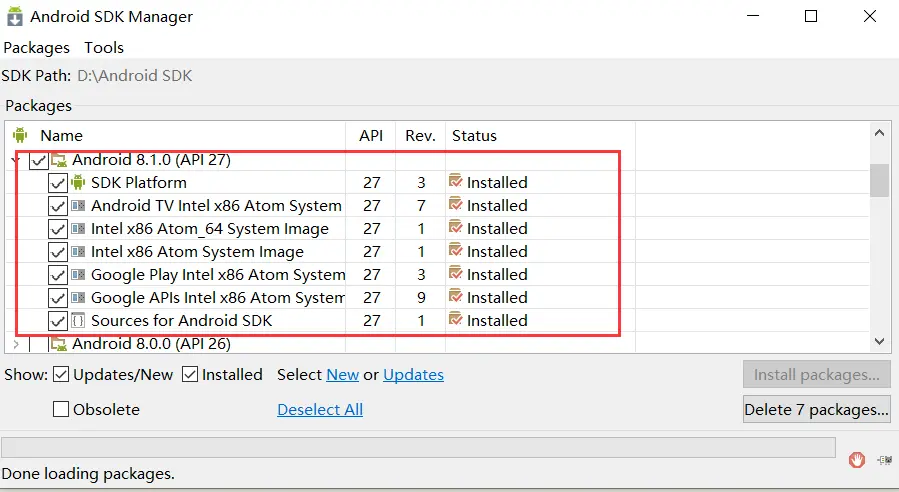The height and width of the screenshot is (492, 899).
Task: Uncheck the Installed filter checkbox
Action: 190,375
